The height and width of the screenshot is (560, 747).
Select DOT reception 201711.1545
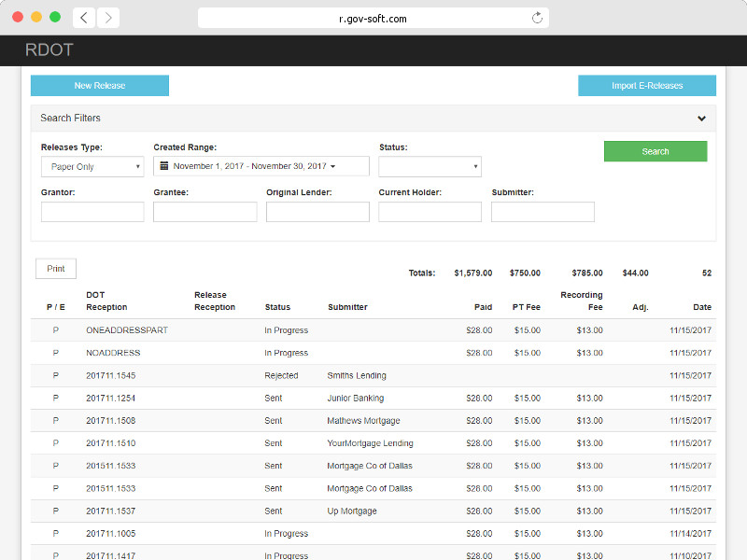point(110,375)
